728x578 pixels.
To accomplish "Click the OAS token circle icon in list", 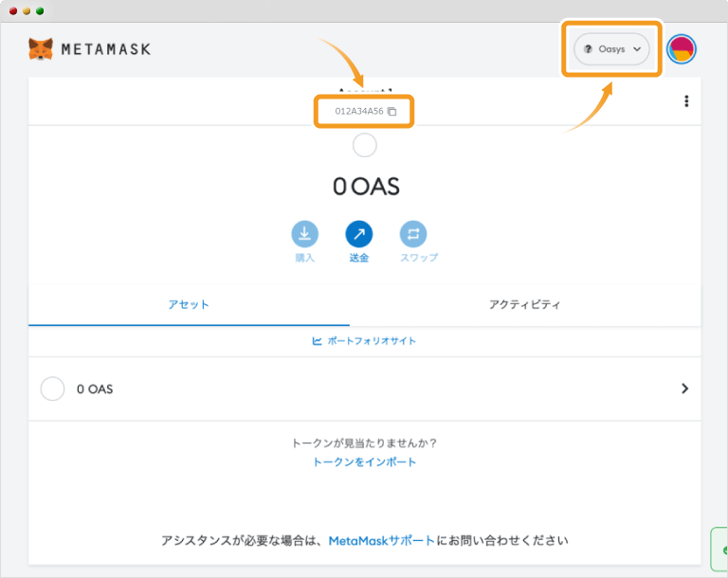I will (52, 388).
